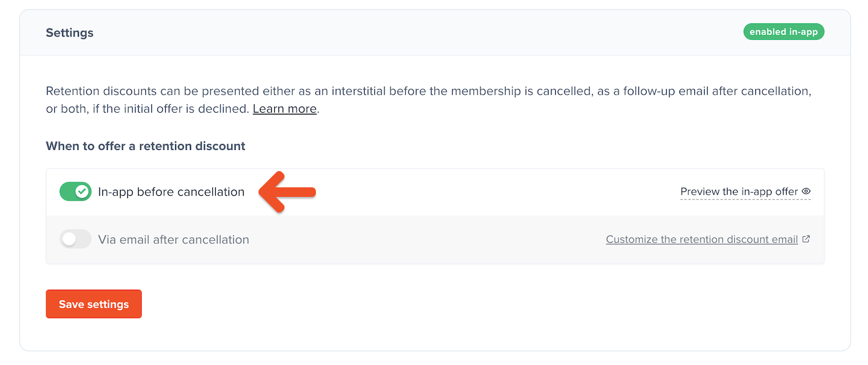Image resolution: width=868 pixels, height=365 pixels.
Task: Click the external-link icon after the email customization link
Action: tap(807, 239)
